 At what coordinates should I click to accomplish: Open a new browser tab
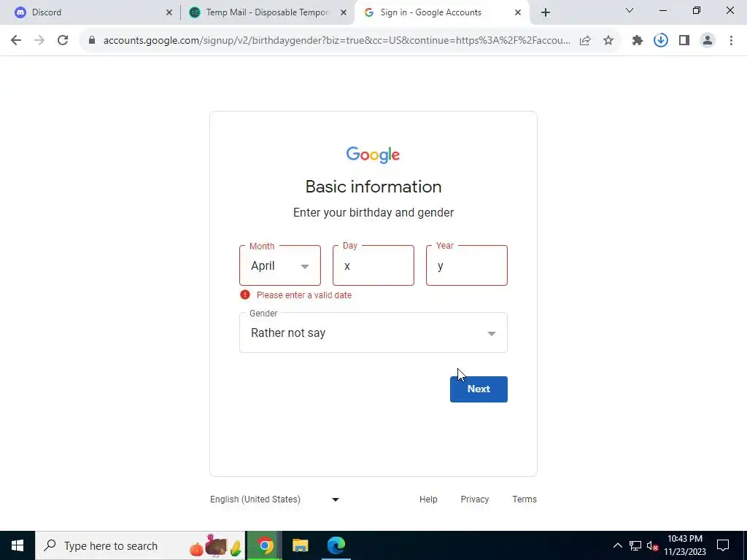click(x=546, y=12)
